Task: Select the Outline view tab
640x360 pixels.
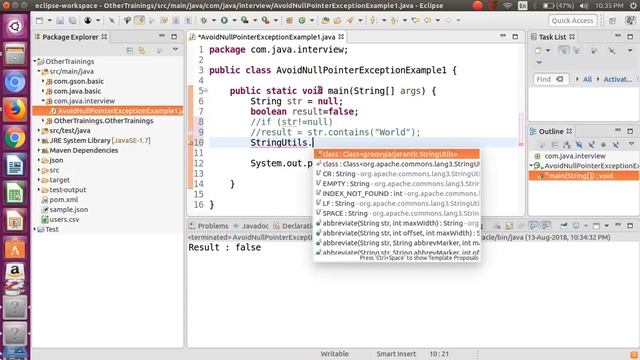Action: 551,131
